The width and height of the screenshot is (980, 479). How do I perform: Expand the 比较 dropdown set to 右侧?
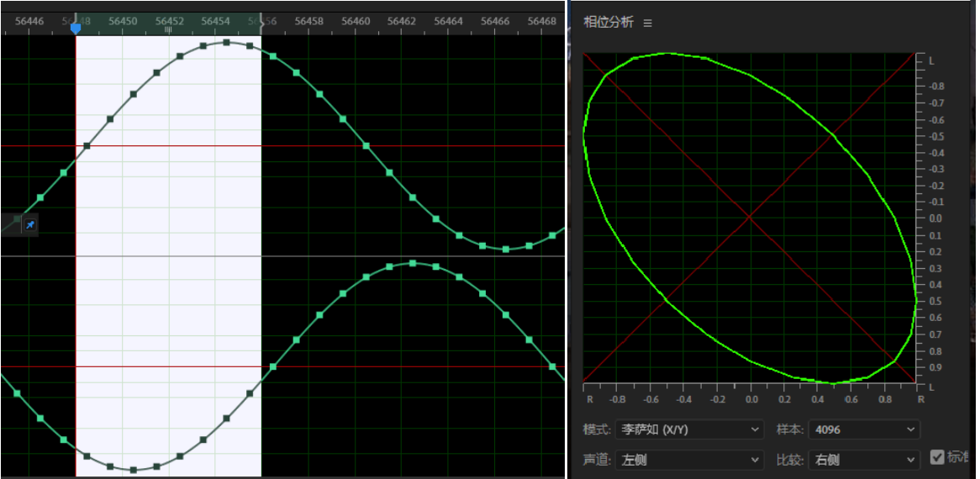coord(863,460)
